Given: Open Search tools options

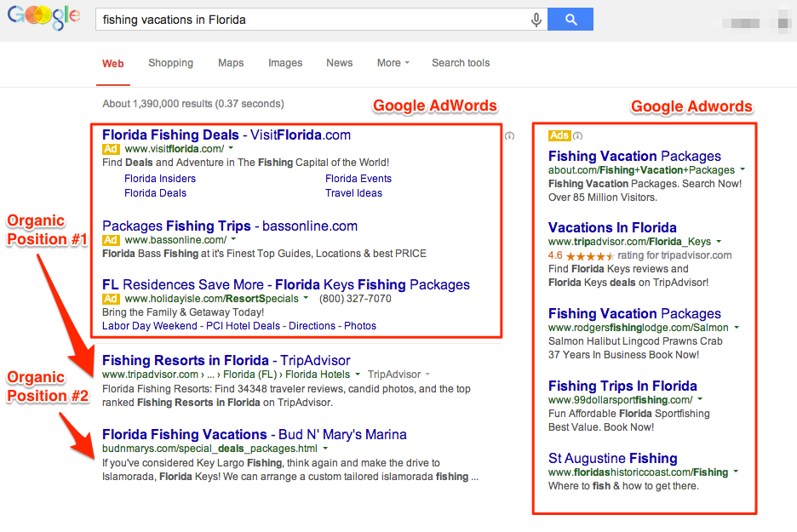Looking at the screenshot, I should tap(461, 63).
